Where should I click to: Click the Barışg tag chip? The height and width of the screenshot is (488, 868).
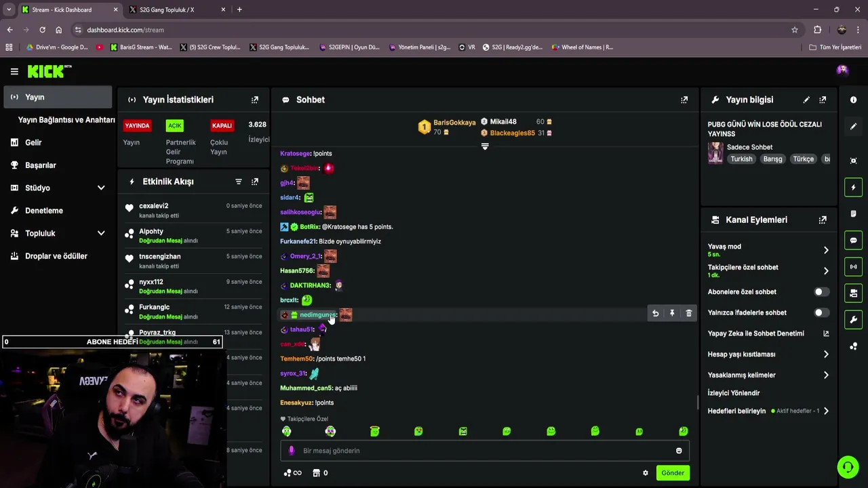(772, 159)
